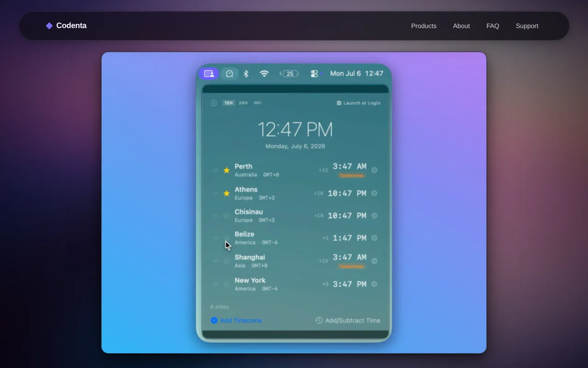Open the FAQ link
This screenshot has height=368, width=588.
click(492, 26)
